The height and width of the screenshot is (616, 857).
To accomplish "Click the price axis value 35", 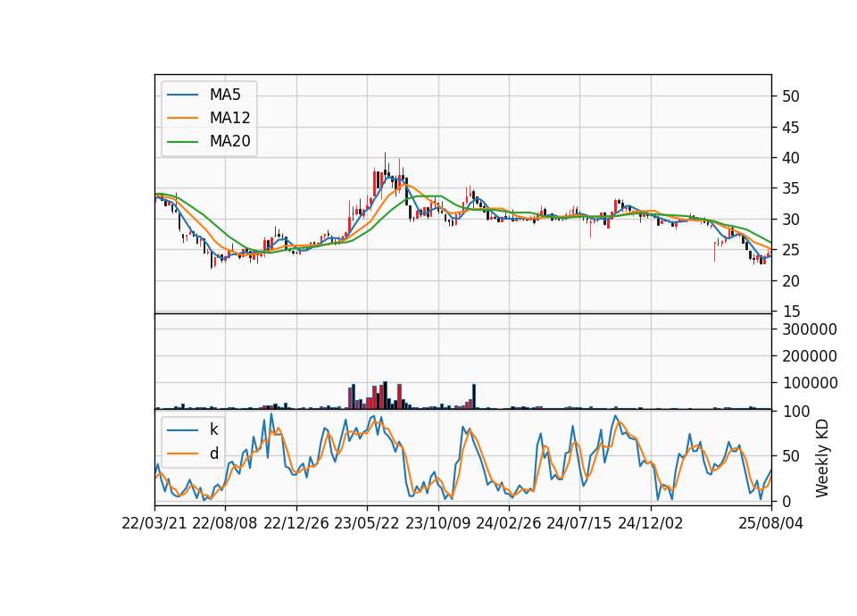I will point(791,188).
